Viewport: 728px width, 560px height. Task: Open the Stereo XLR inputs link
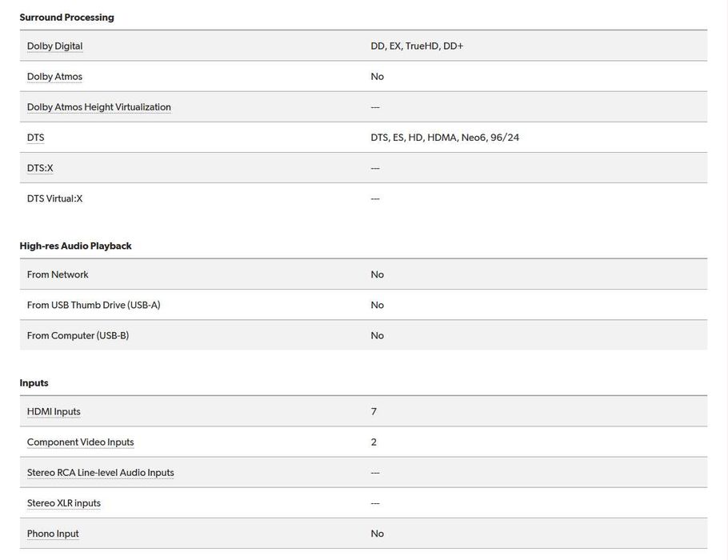click(x=63, y=503)
